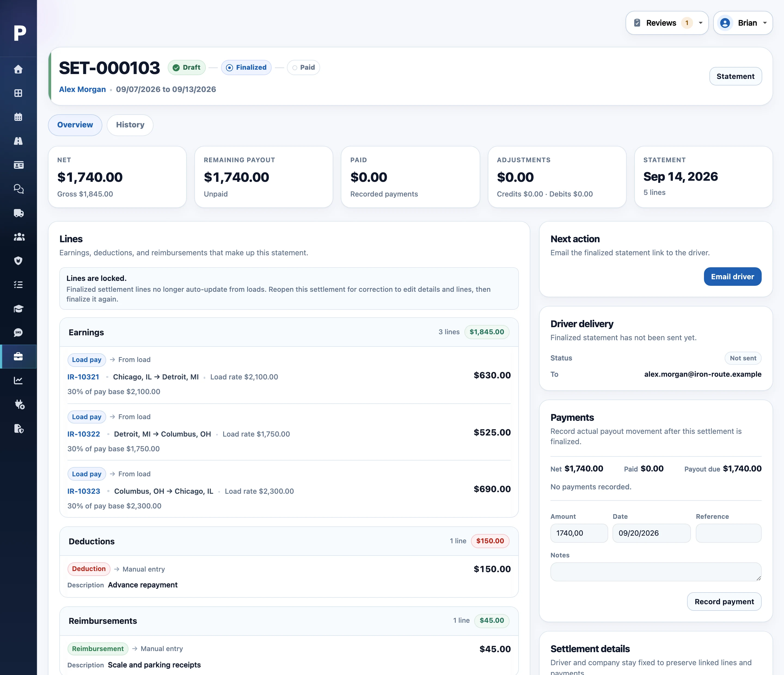Image resolution: width=784 pixels, height=675 pixels.
Task: Switch to the Overview tab
Action: (75, 125)
